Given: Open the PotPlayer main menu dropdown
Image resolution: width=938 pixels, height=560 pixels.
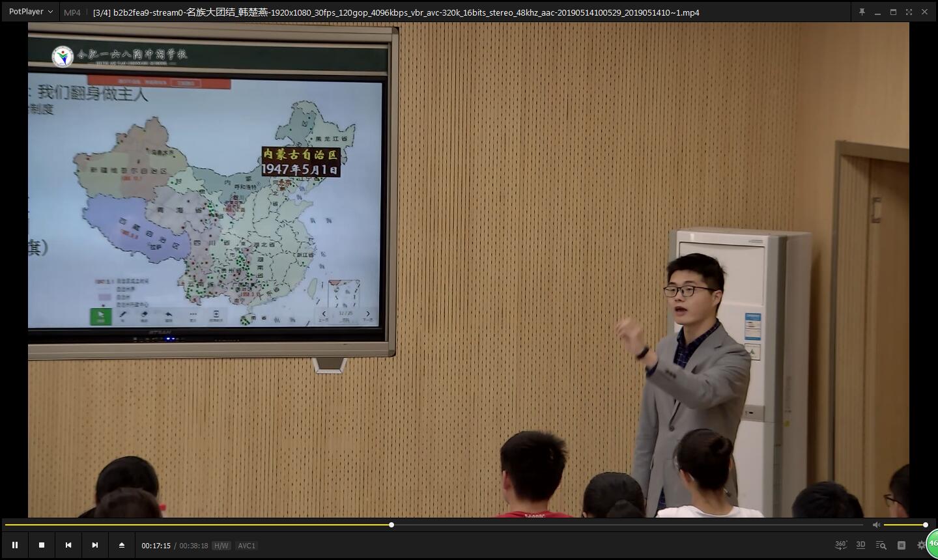Looking at the screenshot, I should 31,12.
